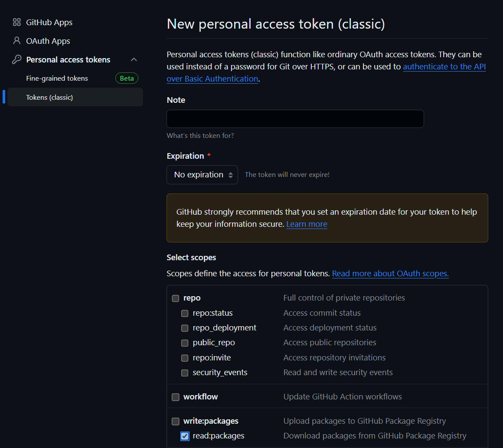The width and height of the screenshot is (503, 448).
Task: Click inside the Note input field
Action: click(x=295, y=118)
